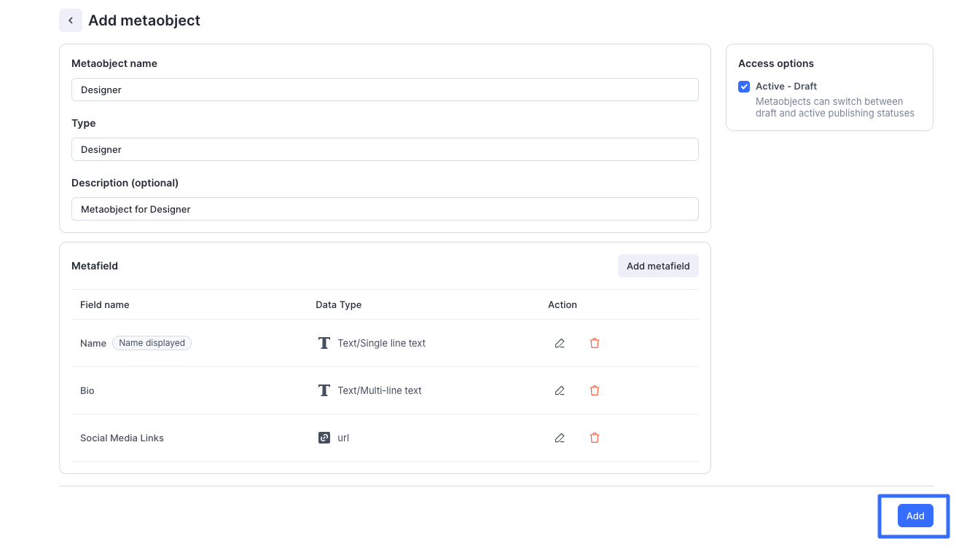967x560 pixels.
Task: Click the Data Type column header
Action: (x=338, y=304)
